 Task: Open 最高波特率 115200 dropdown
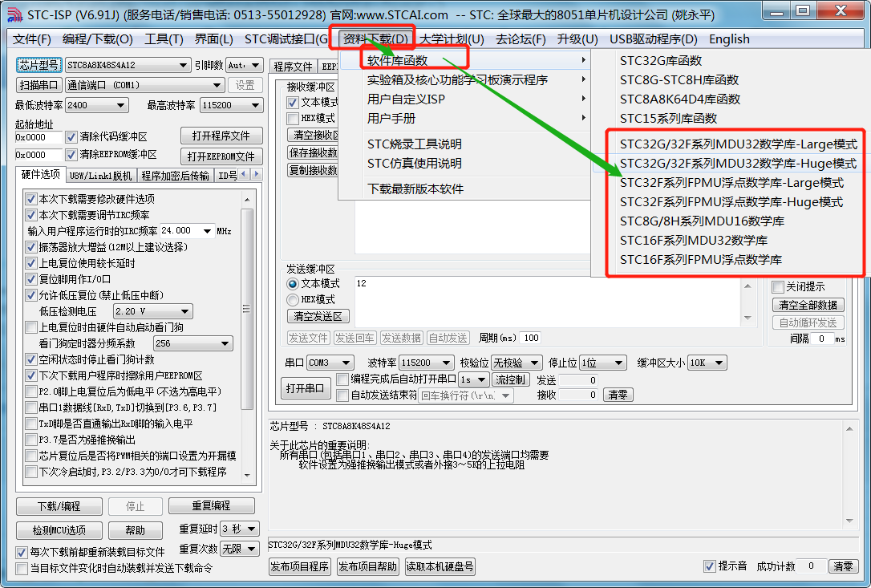coord(231,105)
